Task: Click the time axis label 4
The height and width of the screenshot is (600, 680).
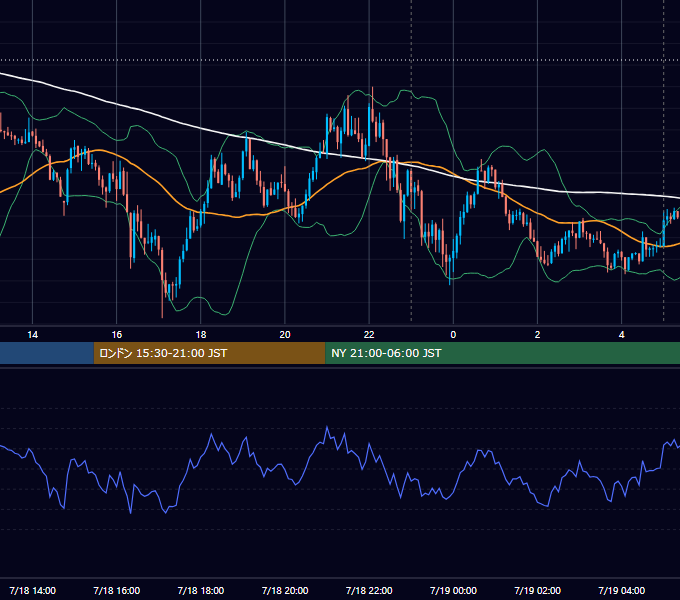Action: pyautogui.click(x=621, y=335)
